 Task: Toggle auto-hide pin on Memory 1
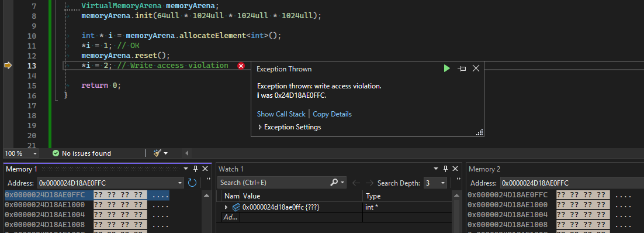pyautogui.click(x=196, y=169)
